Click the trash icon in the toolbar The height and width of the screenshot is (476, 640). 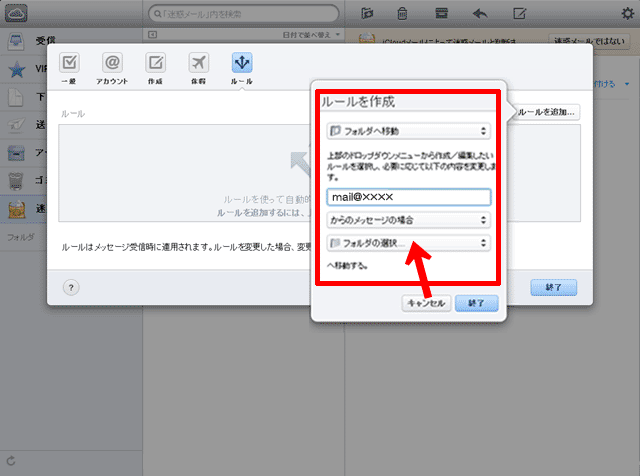402,13
